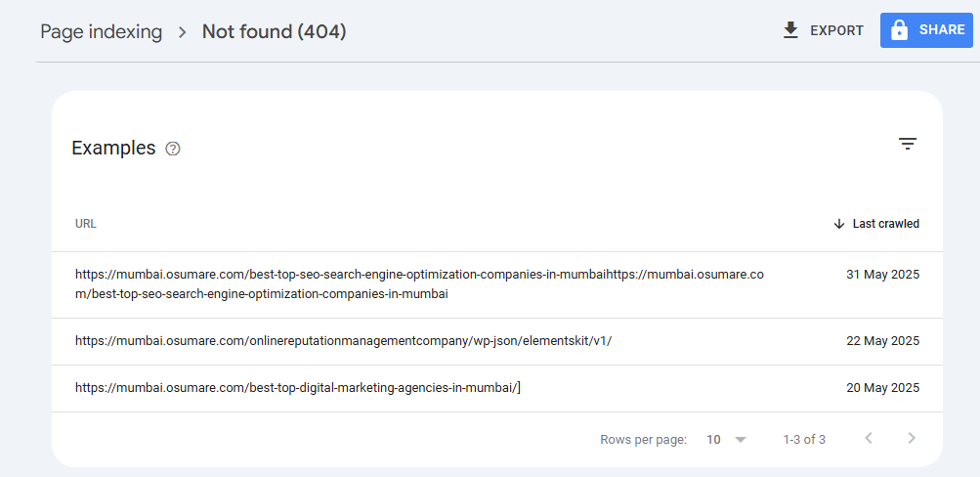Click the Rows per page label
Image resolution: width=980 pixels, height=477 pixels.
(x=643, y=440)
